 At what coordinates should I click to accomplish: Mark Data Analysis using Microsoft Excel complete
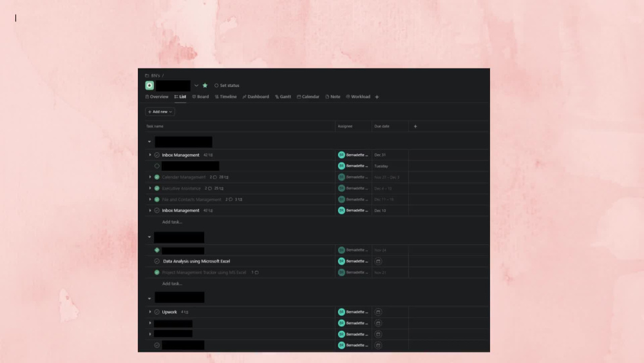157,261
